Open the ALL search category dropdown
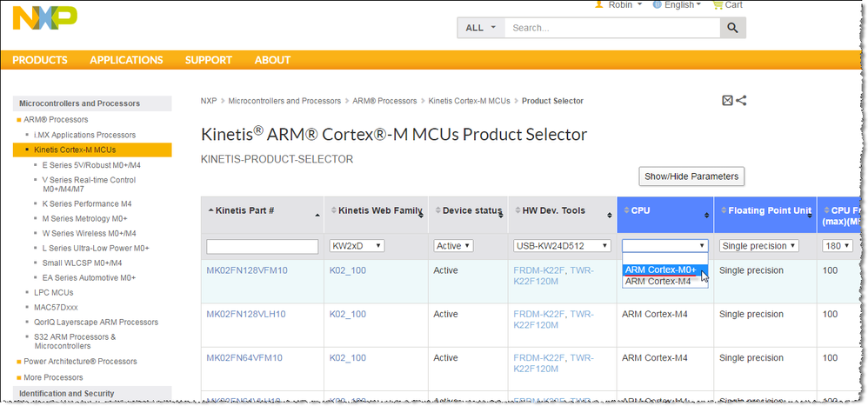Viewport: 868px width, 406px height. [480, 28]
